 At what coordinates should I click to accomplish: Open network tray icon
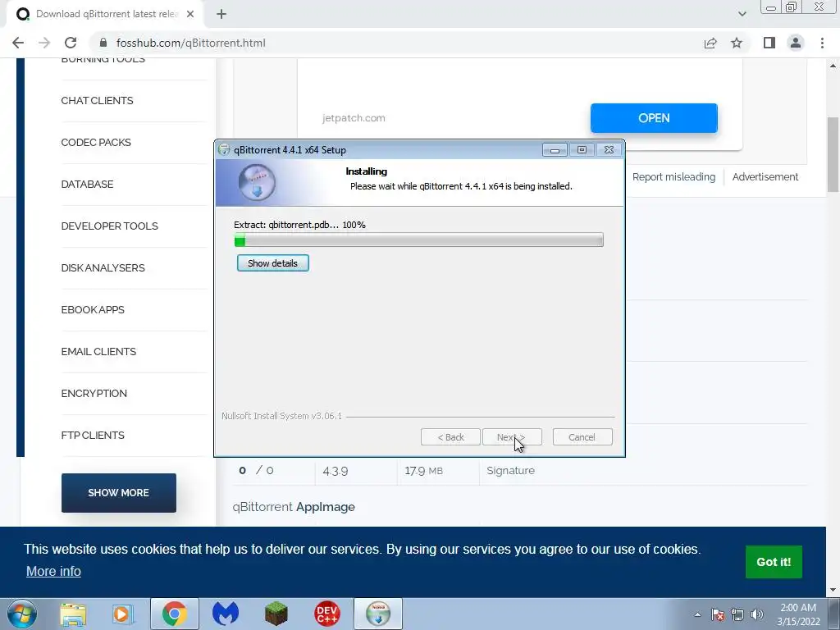[x=737, y=614]
